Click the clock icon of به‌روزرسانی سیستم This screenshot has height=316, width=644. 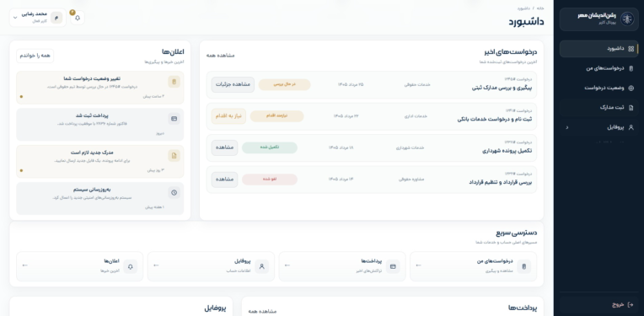174,192
